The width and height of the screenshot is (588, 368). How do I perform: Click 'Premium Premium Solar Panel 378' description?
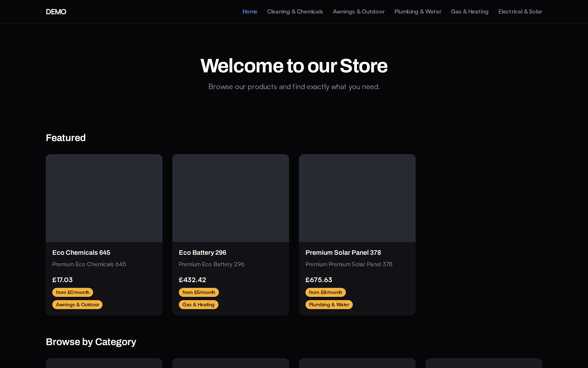349,264
